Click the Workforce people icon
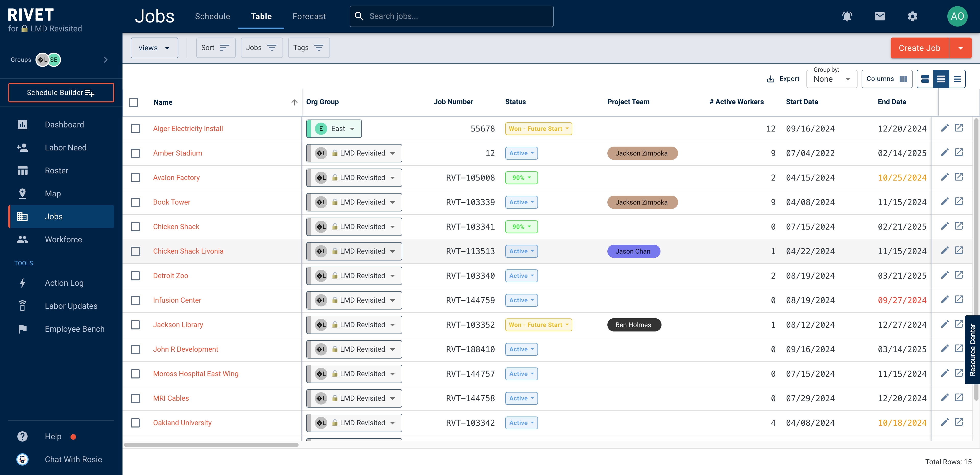Viewport: 980px width, 475px height. 22,239
